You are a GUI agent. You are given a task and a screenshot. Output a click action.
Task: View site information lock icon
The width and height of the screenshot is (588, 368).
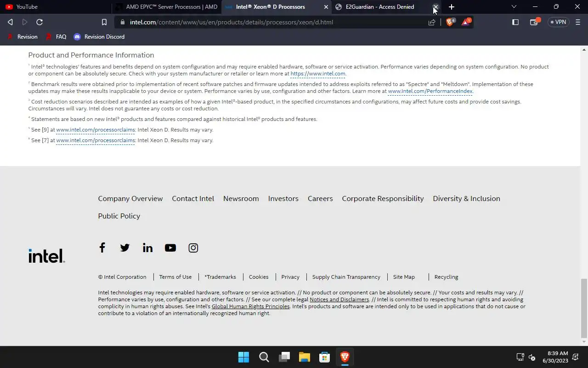pyautogui.click(x=122, y=22)
